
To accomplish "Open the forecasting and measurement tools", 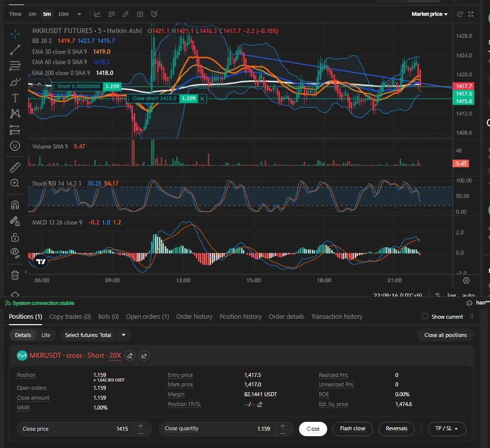I will 15,130.
